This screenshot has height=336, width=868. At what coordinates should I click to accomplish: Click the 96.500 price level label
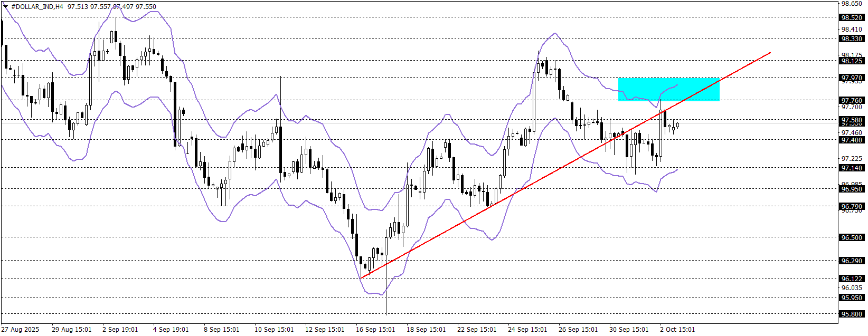851,237
